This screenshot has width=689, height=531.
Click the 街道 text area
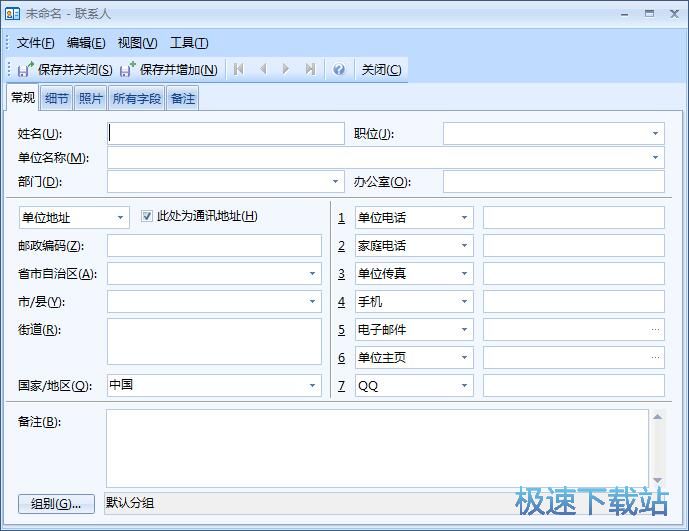point(214,342)
